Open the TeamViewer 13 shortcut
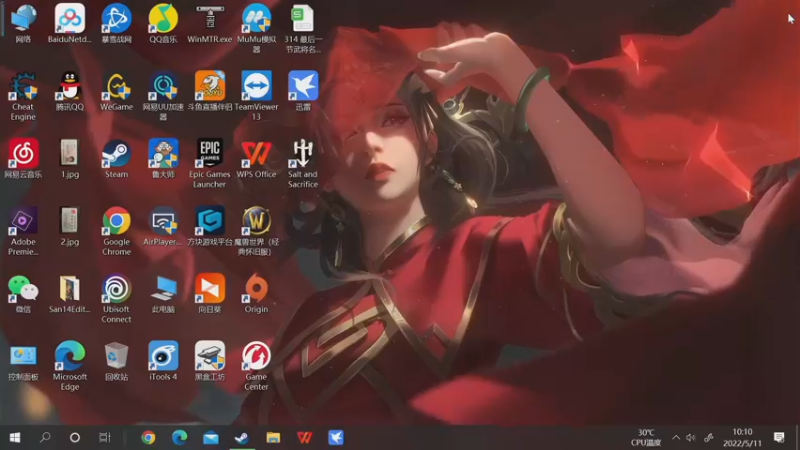Viewport: 800px width, 450px height. pos(256,95)
